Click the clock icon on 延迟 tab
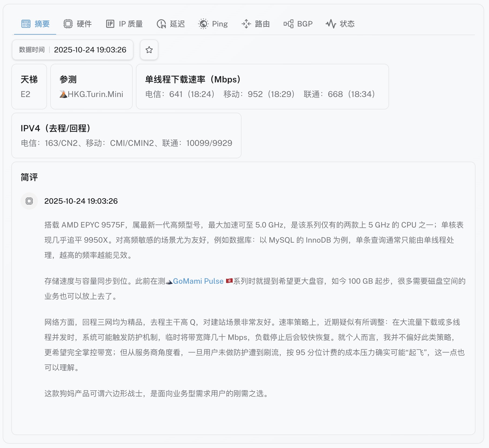489x448 pixels. click(161, 24)
